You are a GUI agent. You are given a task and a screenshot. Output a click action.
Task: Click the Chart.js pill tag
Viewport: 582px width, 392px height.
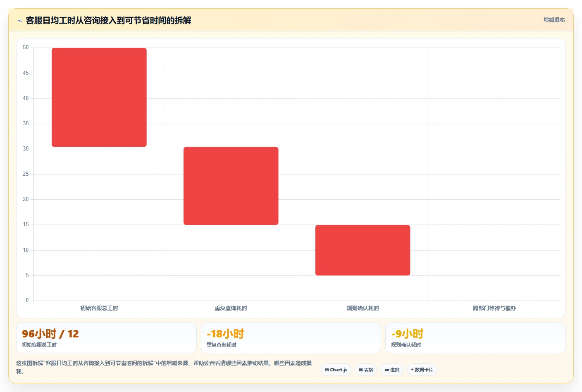(336, 370)
